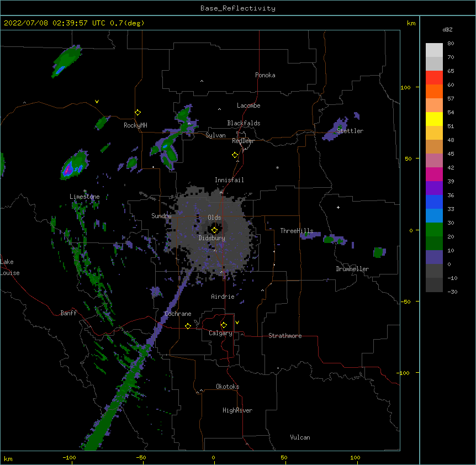This screenshot has height=465, width=476.
Task: Select the white asterisk above Limestone label
Action: pos(84,191)
